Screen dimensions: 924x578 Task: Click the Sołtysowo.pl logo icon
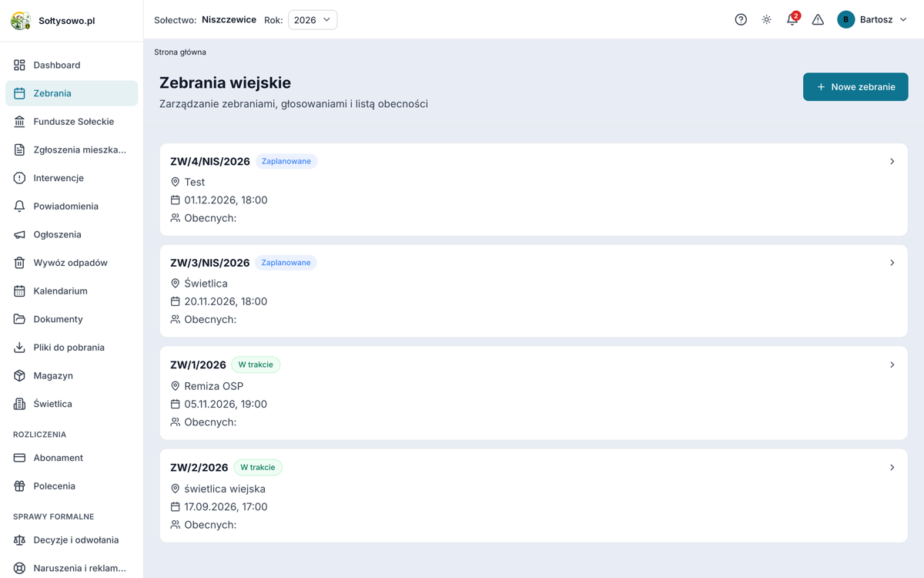tap(21, 21)
